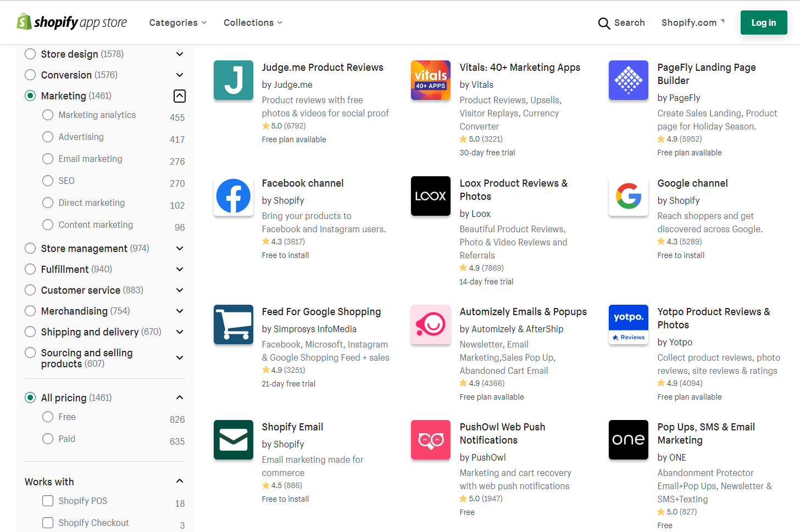Screen dimensions: 800x532
Task: Go to Shopify.com link in header
Action: pos(693,23)
